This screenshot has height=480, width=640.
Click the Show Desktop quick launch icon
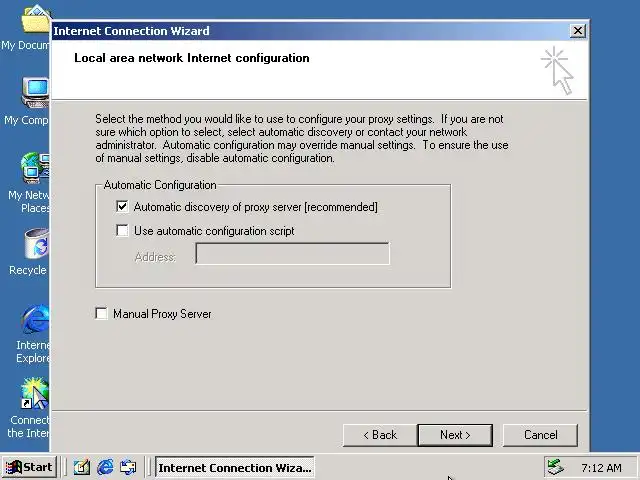click(82, 467)
